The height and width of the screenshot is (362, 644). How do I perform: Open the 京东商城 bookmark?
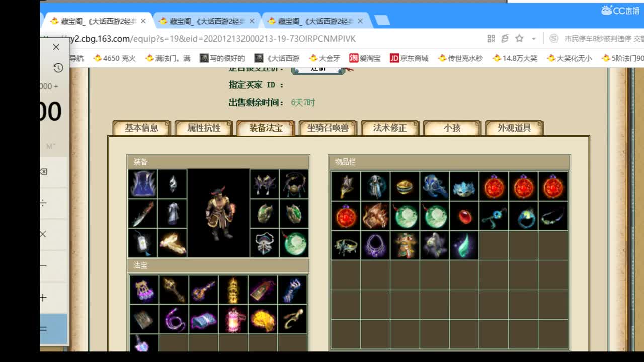click(409, 58)
